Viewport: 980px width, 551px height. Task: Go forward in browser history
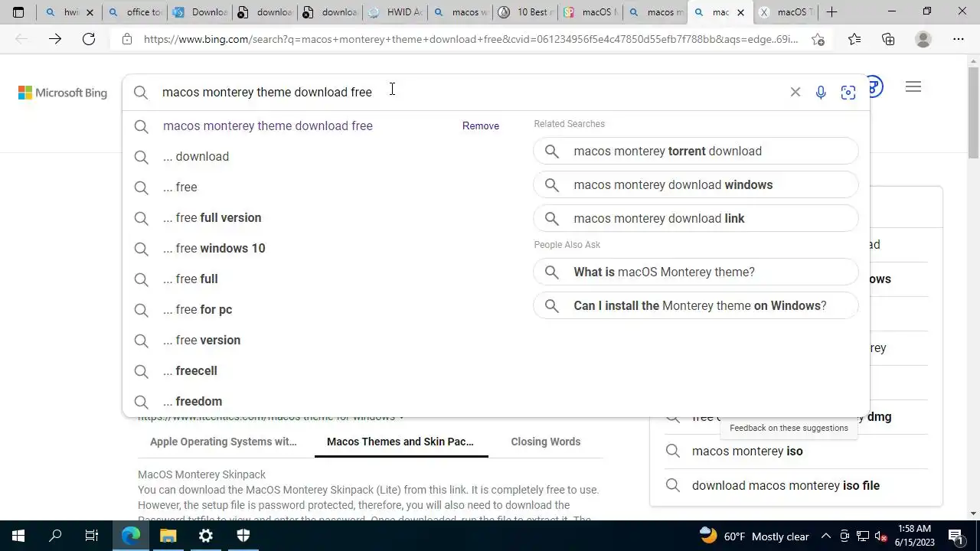[55, 39]
